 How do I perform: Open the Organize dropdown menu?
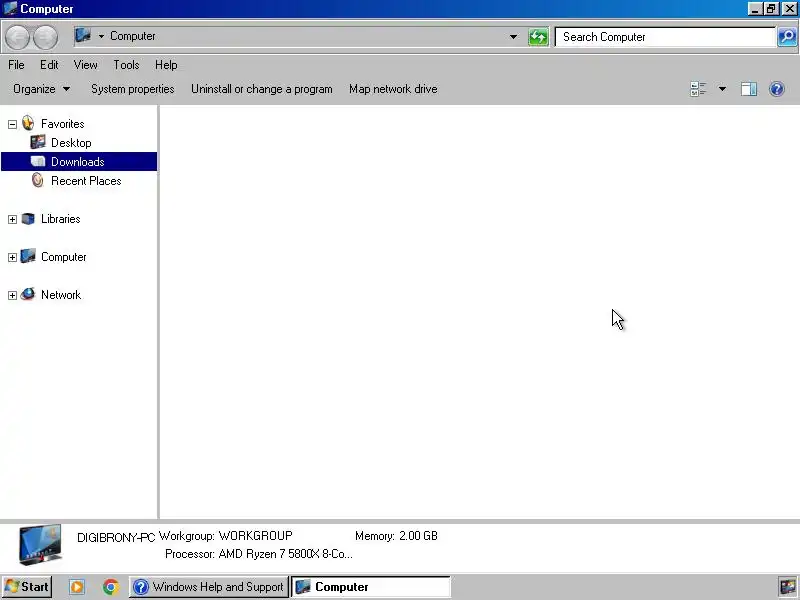coord(41,89)
